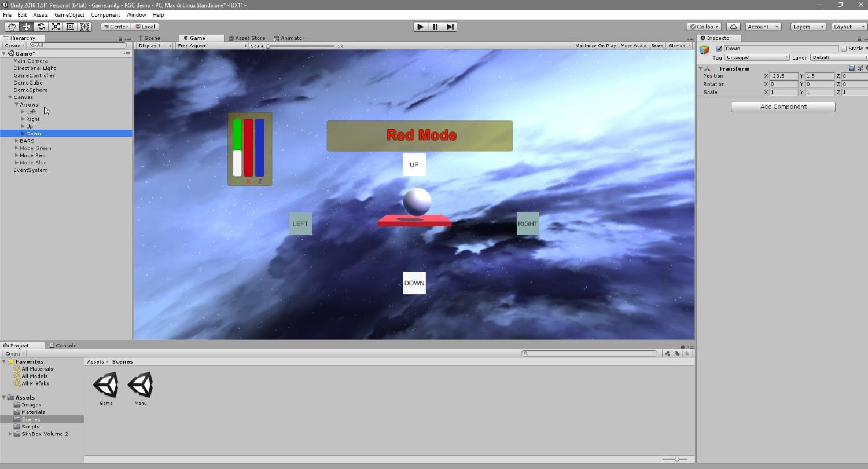Switch to the Scene tab
The width and height of the screenshot is (868, 469).
pyautogui.click(x=149, y=38)
